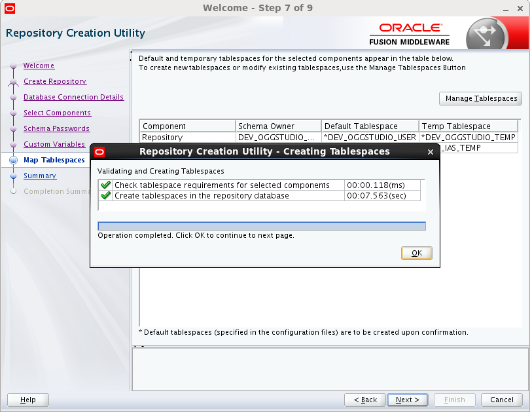Click the active Map Tablespaces step bullet
Viewport: 532px width, 414px height.
point(13,160)
